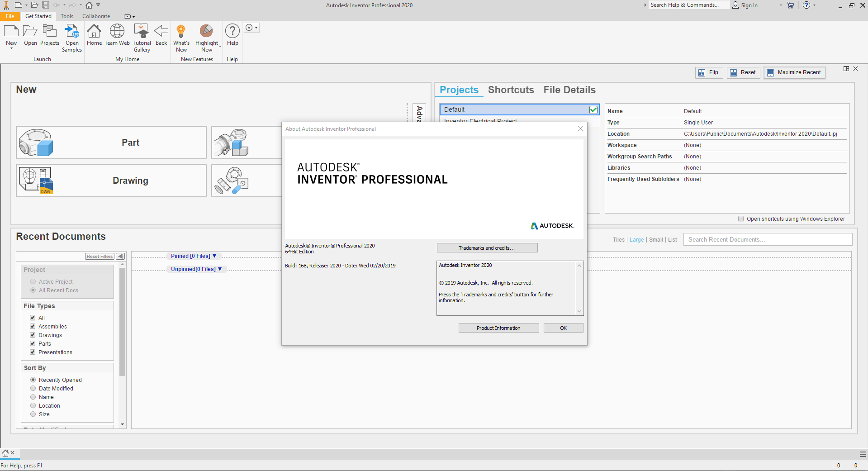
Task: Click the Inventor PRO application logo
Action: coord(6,5)
